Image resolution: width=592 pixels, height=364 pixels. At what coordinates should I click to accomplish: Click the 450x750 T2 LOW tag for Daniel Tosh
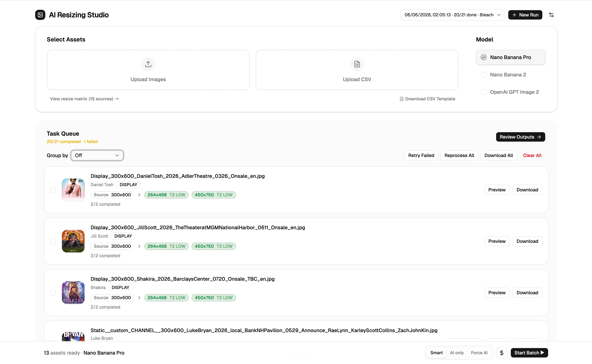pos(214,195)
